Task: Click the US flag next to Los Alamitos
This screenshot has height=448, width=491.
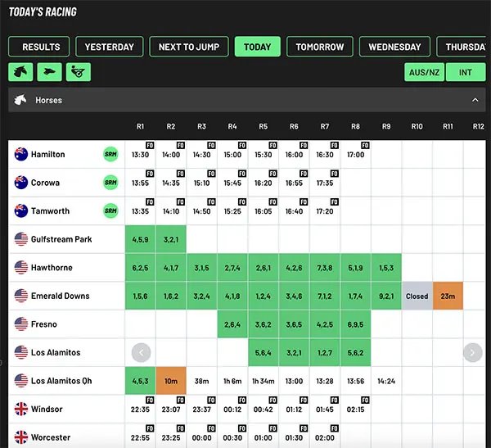Action: (x=21, y=352)
